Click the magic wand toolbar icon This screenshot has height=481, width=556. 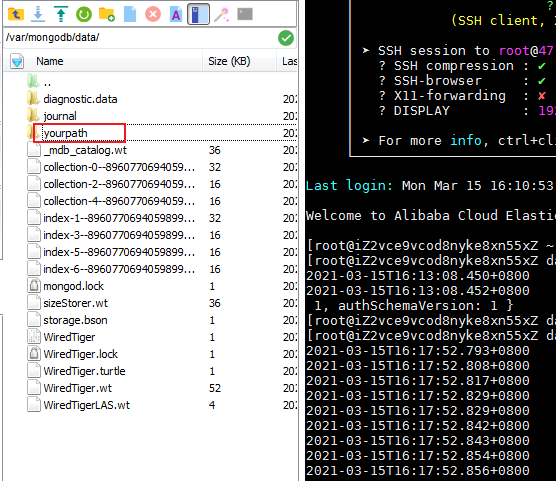(x=222, y=15)
